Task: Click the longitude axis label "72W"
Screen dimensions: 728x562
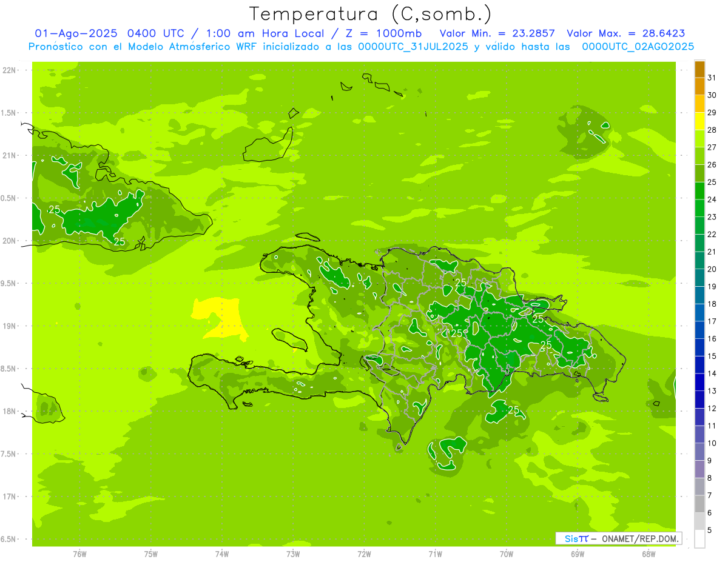Action: pyautogui.click(x=364, y=554)
